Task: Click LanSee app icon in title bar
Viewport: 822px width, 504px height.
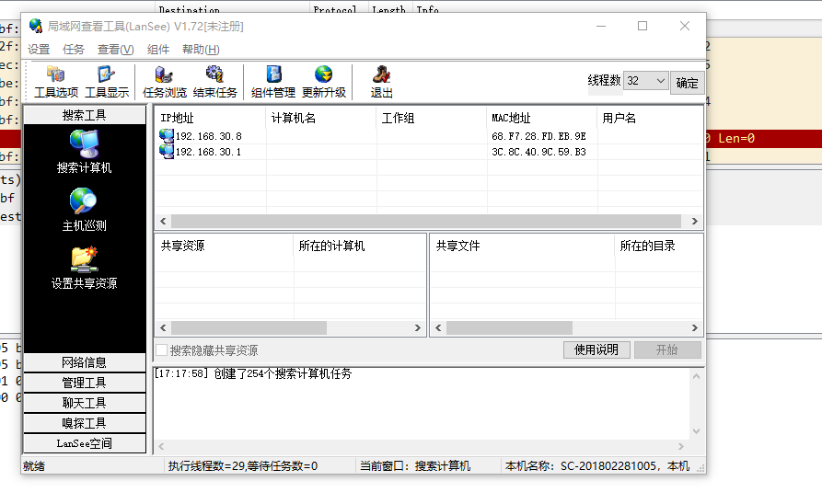Action: tap(36, 26)
